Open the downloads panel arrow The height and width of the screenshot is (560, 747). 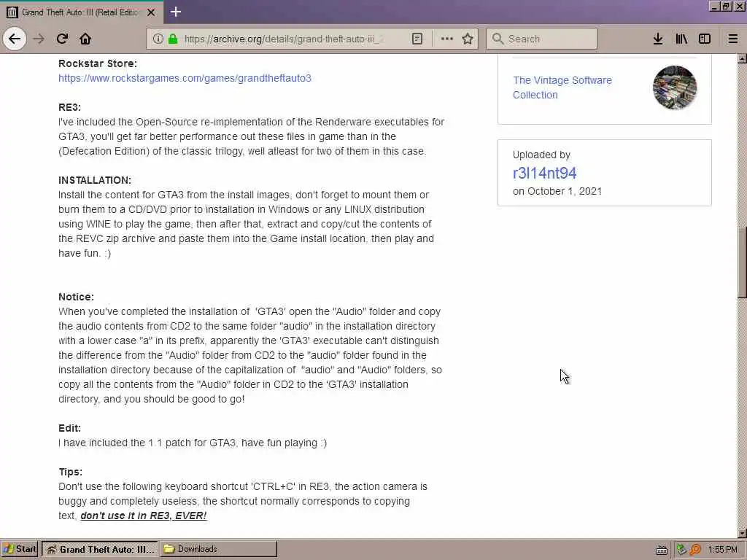point(658,39)
